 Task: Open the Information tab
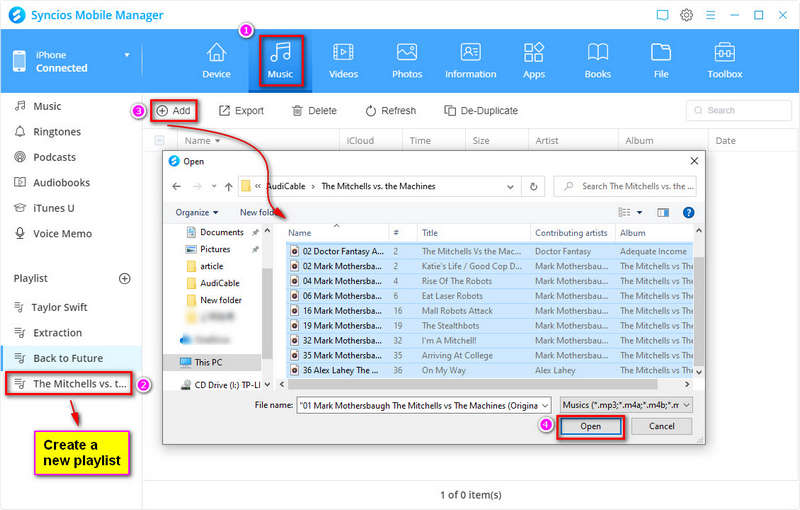pos(470,61)
